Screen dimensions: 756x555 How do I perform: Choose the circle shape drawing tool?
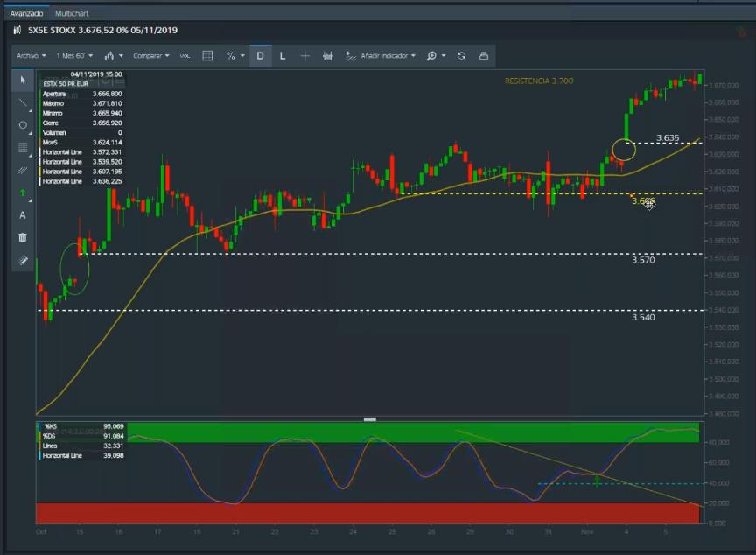pyautogui.click(x=23, y=125)
